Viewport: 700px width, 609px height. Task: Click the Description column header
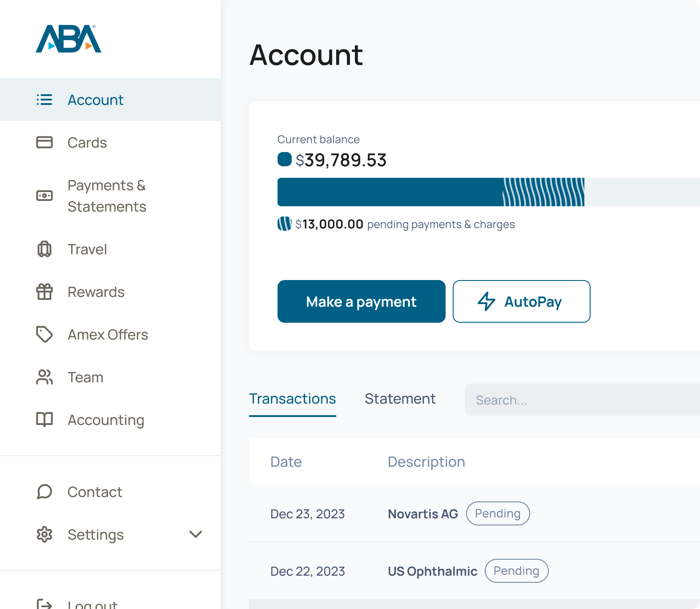426,462
